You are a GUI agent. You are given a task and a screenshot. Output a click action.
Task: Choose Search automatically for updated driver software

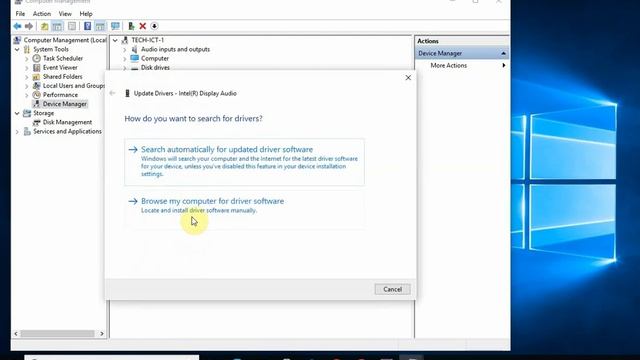(x=244, y=162)
